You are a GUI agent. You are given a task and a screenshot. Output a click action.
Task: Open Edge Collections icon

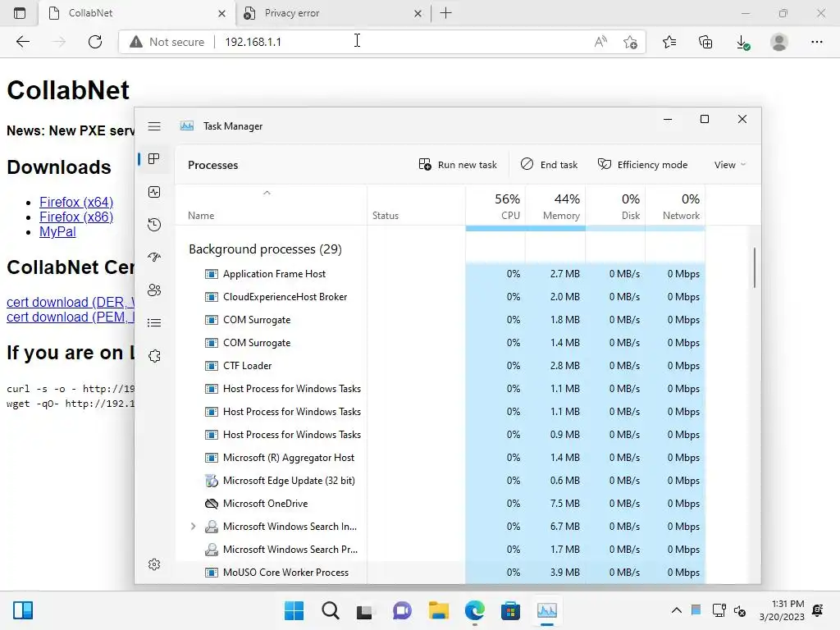pos(705,42)
